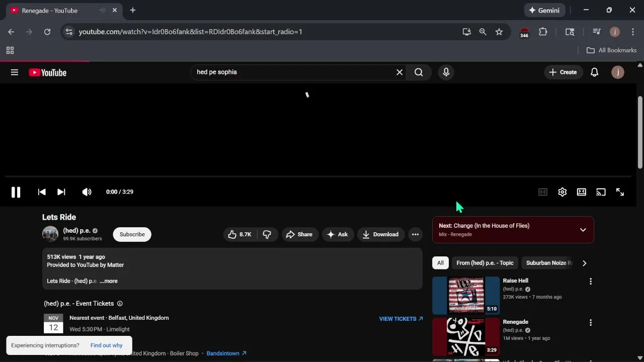644x362 pixels.
Task: Open options for the Raise Hell video
Action: coord(591,282)
